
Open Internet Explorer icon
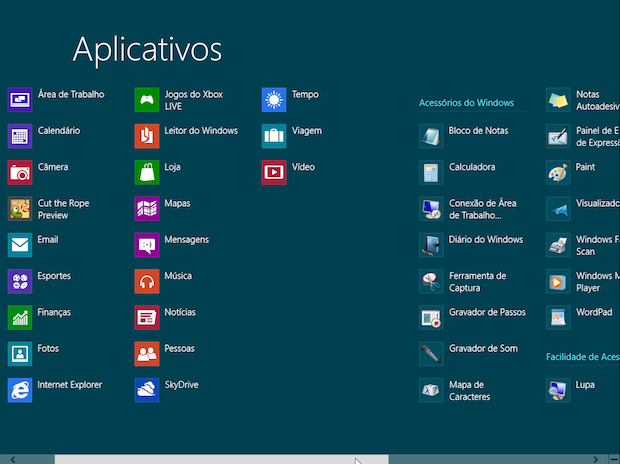(x=20, y=390)
